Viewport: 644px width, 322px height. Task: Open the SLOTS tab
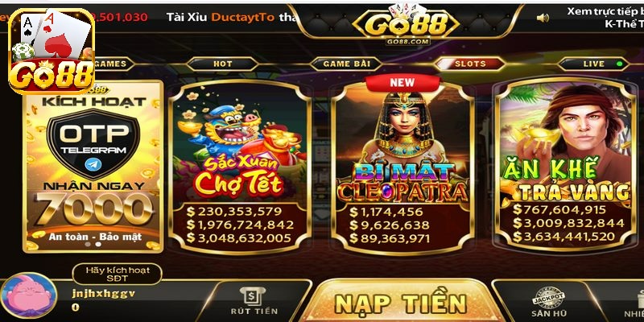pyautogui.click(x=470, y=64)
